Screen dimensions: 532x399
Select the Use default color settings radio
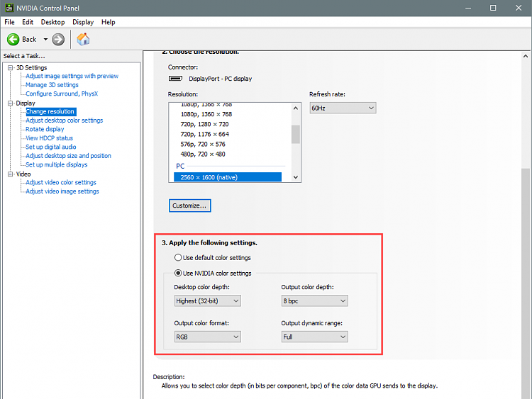pyautogui.click(x=178, y=258)
